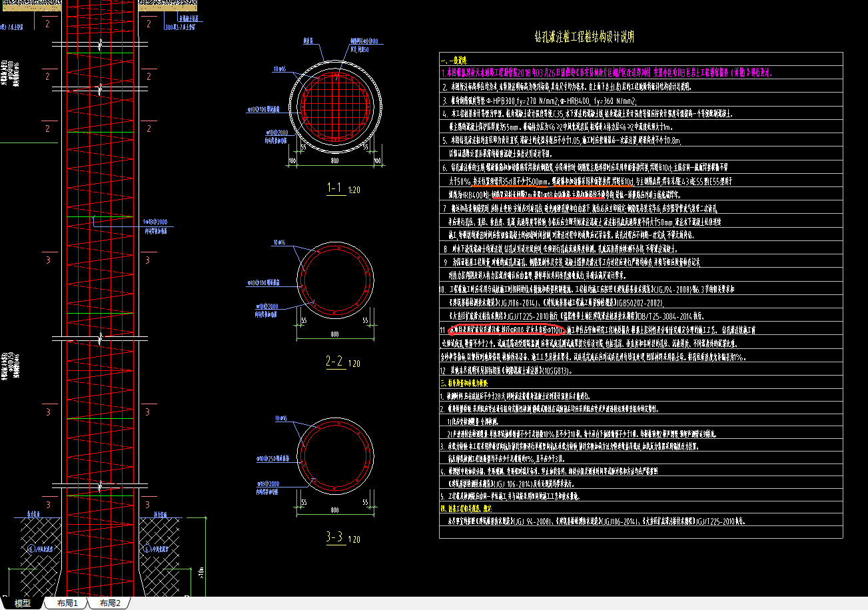Open the 布局1 layout tab
Screen dimensions: 868x610
tap(68, 603)
